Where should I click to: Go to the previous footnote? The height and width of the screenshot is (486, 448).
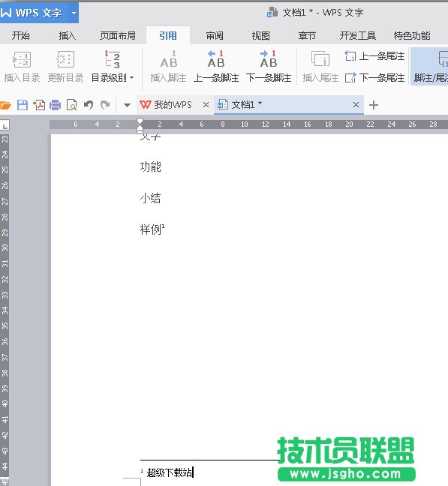coord(216,59)
